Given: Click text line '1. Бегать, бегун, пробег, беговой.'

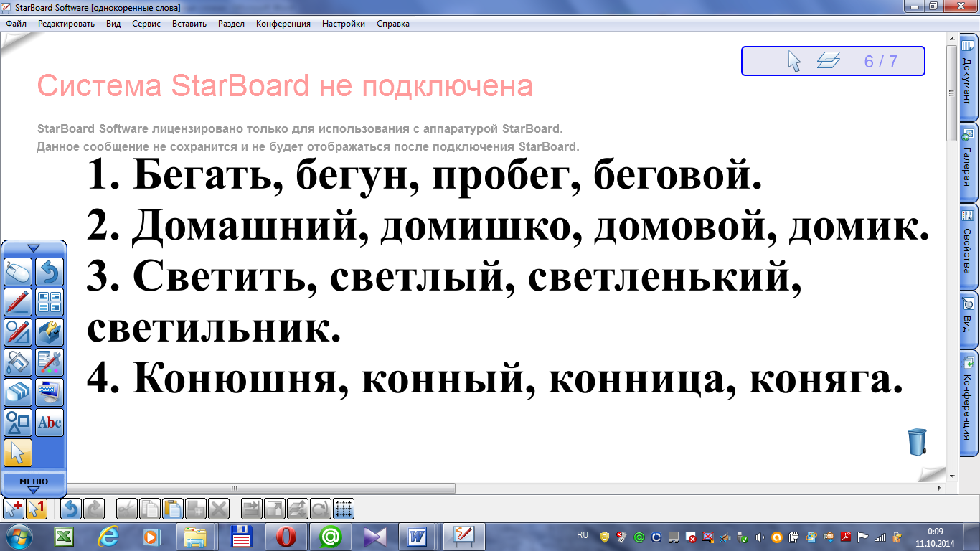Looking at the screenshot, I should [x=423, y=176].
